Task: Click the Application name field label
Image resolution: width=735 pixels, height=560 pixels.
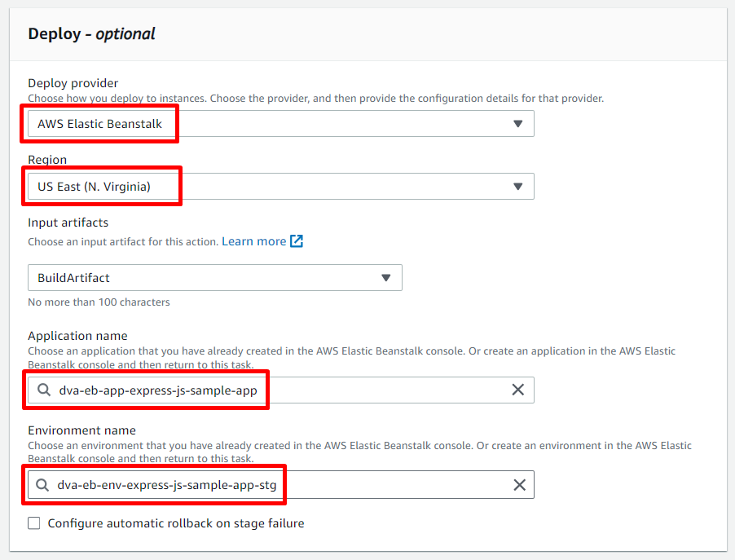Action: pyautogui.click(x=77, y=336)
